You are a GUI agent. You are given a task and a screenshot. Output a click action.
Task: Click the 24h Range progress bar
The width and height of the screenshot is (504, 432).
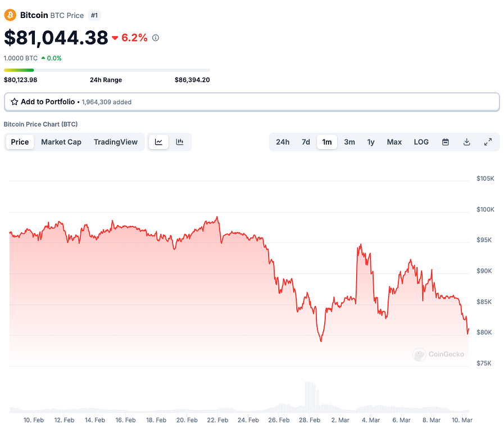point(107,70)
